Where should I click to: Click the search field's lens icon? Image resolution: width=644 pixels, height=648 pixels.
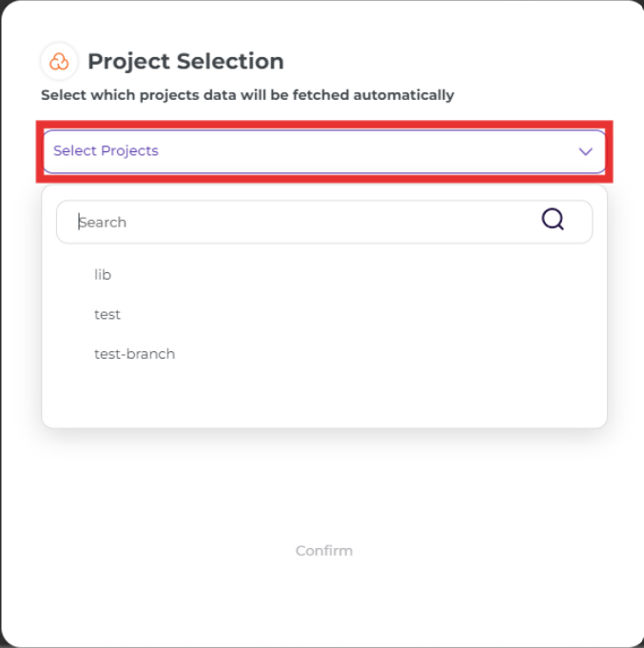coord(553,219)
